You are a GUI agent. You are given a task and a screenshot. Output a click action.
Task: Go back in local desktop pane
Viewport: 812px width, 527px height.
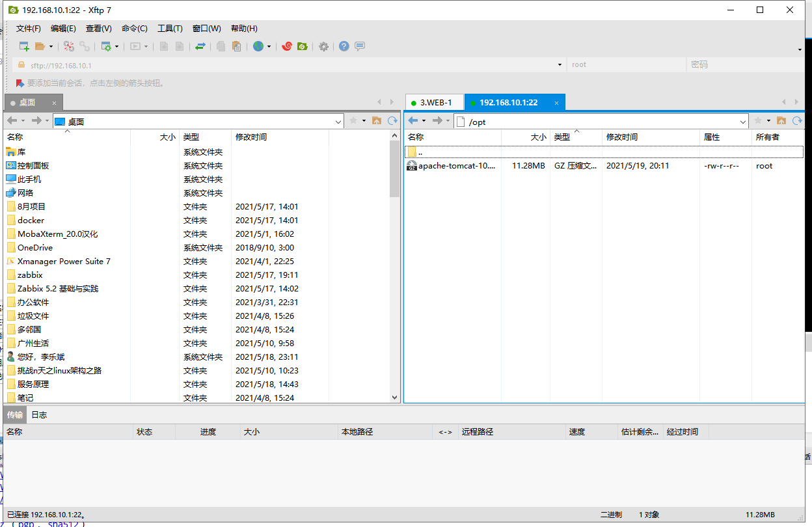click(12, 121)
